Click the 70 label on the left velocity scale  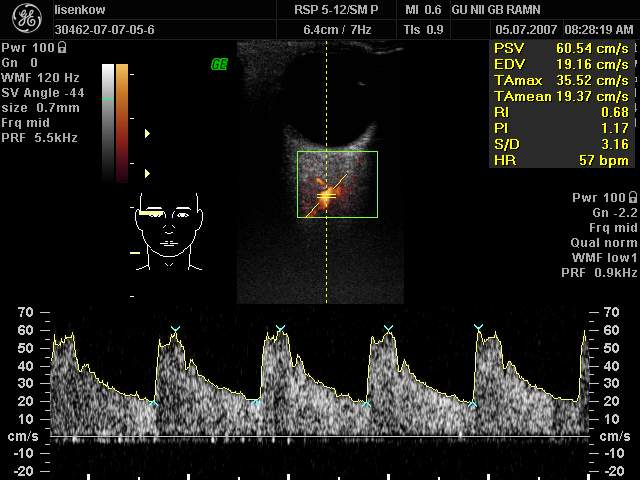coord(25,312)
